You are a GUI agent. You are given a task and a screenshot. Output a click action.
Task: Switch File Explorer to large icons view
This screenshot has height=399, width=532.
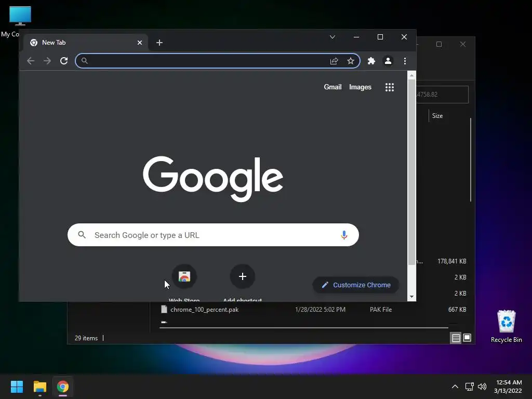point(467,338)
